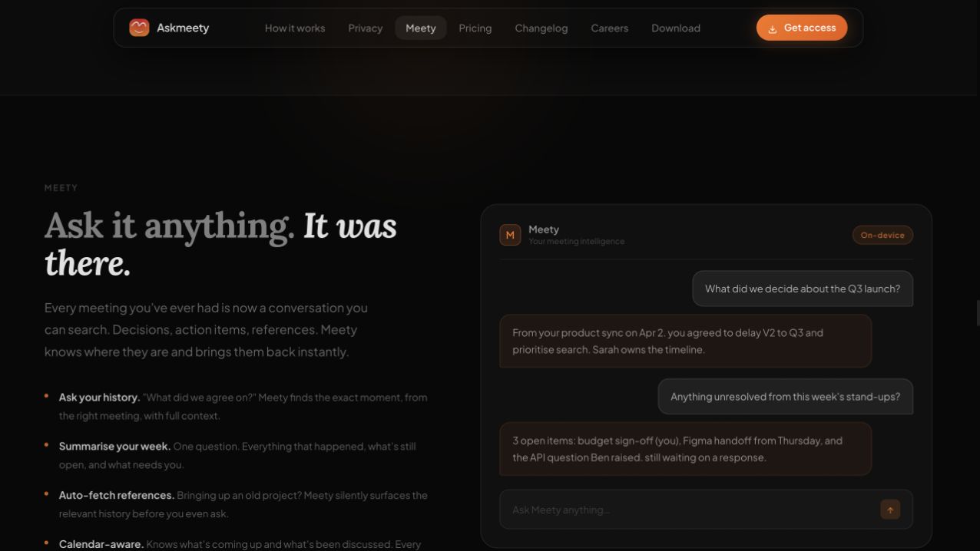Click the On-device badge

[882, 235]
